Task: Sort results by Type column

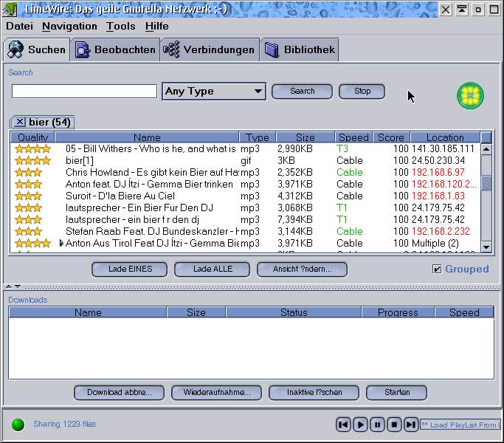Action: coord(257,137)
